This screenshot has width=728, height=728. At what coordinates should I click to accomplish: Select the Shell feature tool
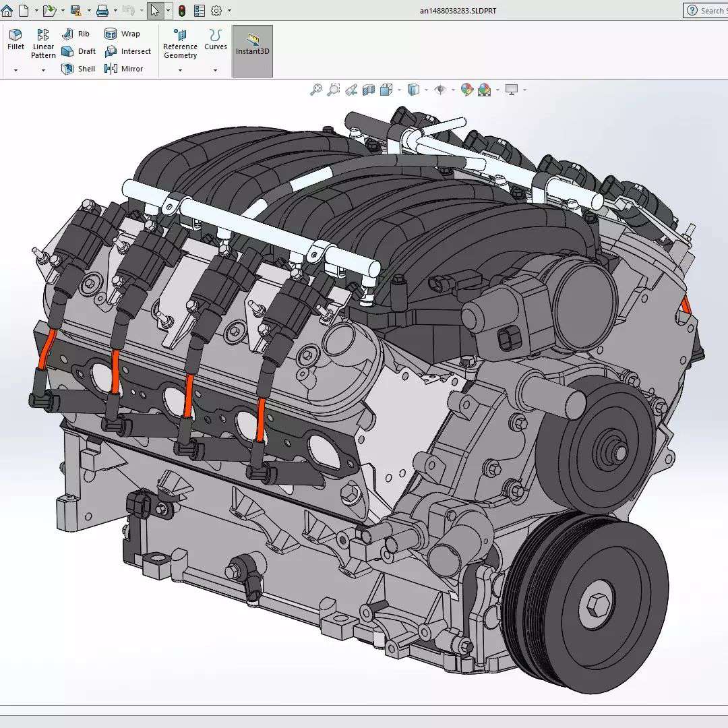pyautogui.click(x=78, y=69)
